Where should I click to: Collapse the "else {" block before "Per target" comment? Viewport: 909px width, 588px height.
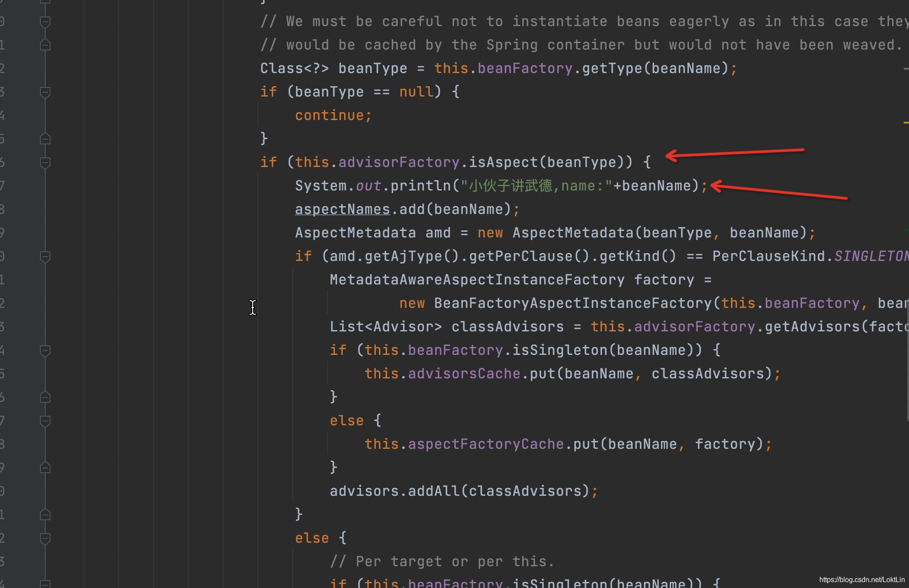(x=45, y=538)
